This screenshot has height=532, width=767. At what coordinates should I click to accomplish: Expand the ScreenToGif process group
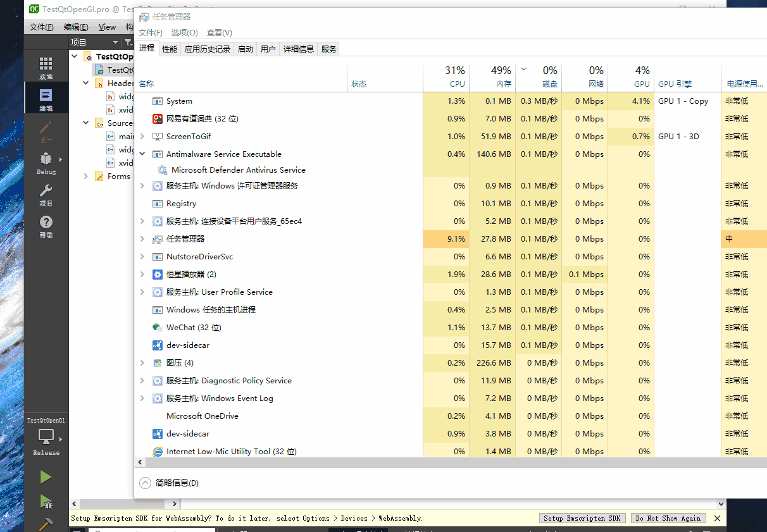pyautogui.click(x=142, y=137)
